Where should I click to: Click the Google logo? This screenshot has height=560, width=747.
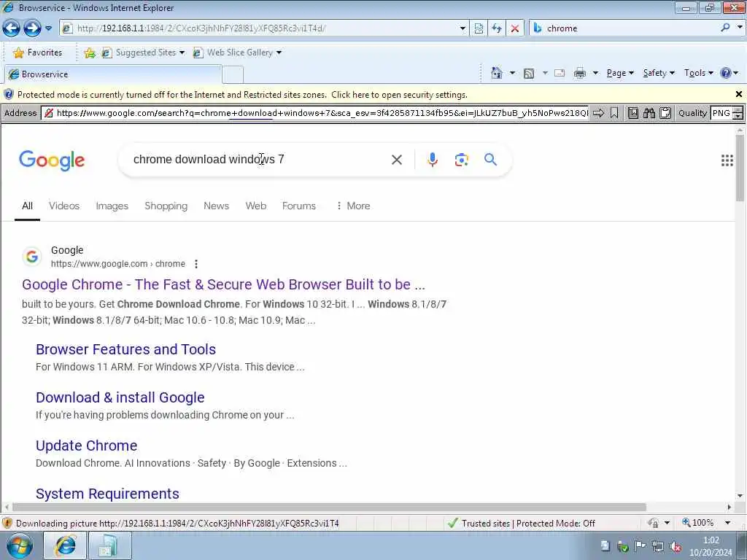tap(52, 160)
